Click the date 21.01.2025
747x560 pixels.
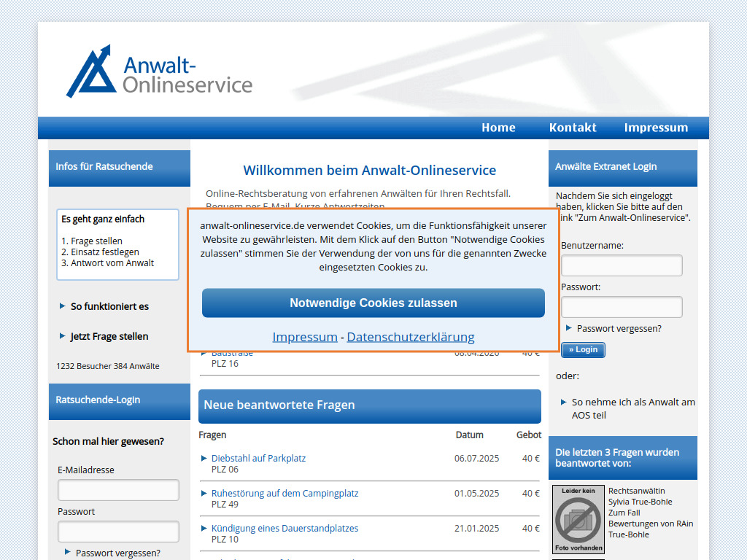point(476,529)
